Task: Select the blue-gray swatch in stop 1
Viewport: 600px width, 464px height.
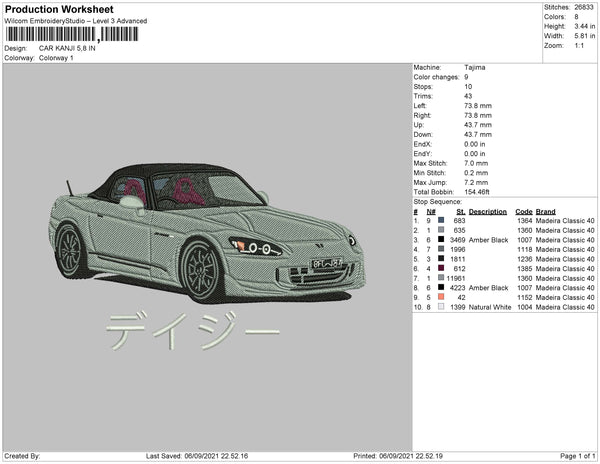Action: click(440, 220)
